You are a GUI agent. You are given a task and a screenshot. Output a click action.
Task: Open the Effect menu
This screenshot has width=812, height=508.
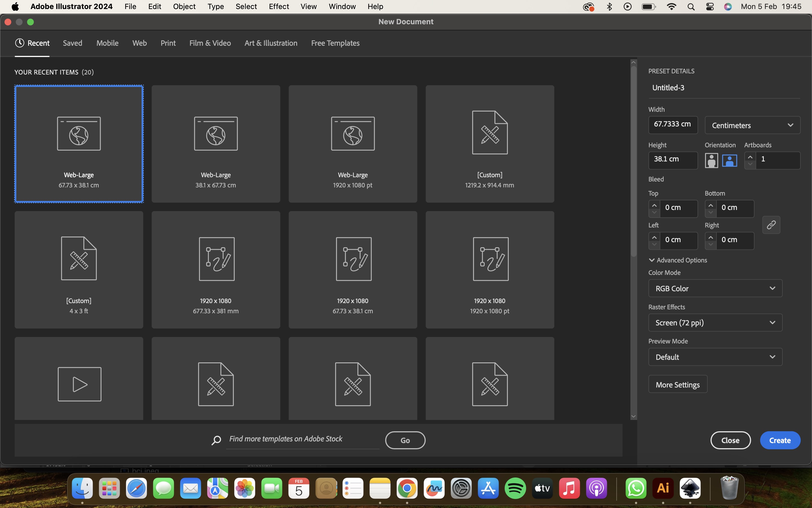pyautogui.click(x=279, y=6)
